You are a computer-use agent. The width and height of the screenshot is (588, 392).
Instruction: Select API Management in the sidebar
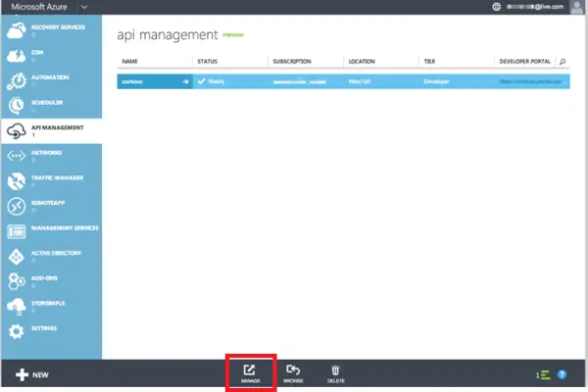(51, 131)
